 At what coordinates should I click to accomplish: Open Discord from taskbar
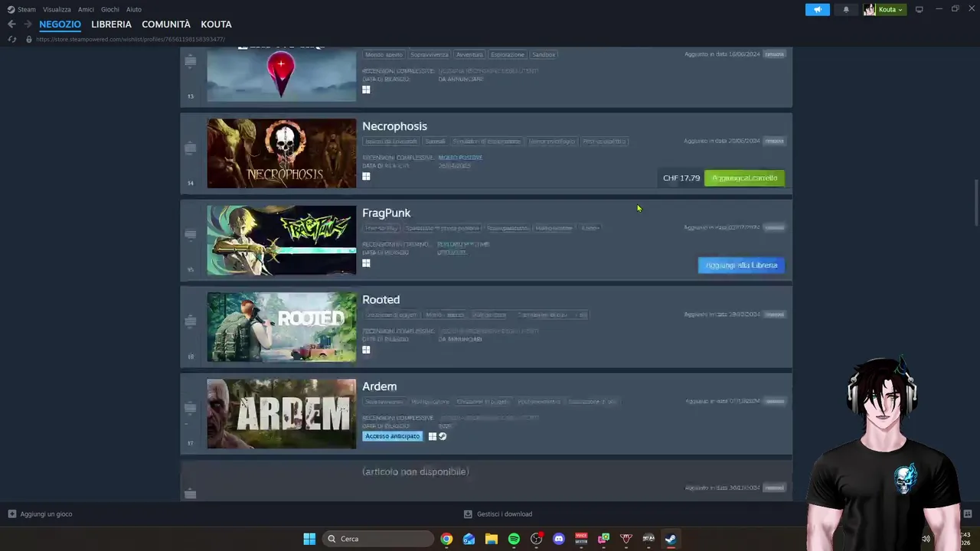pyautogui.click(x=559, y=539)
